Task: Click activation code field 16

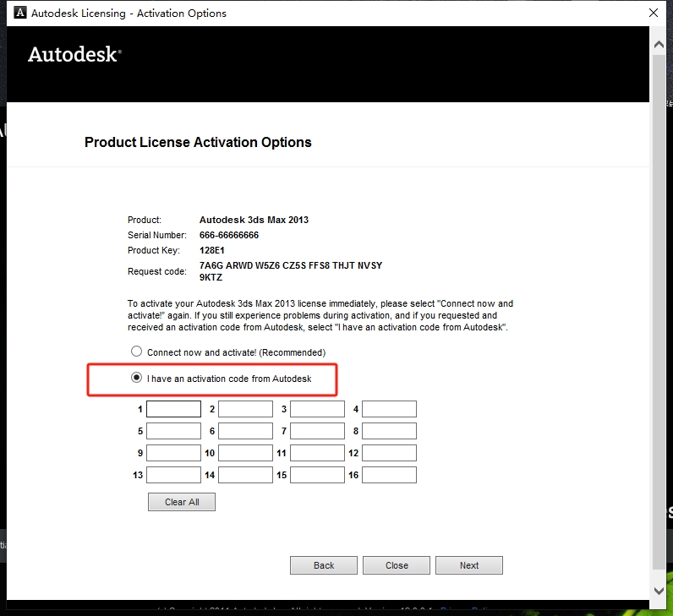Action: [389, 475]
